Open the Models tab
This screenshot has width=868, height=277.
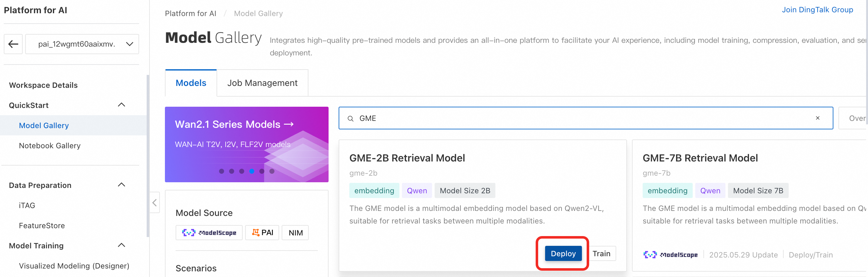tap(191, 83)
